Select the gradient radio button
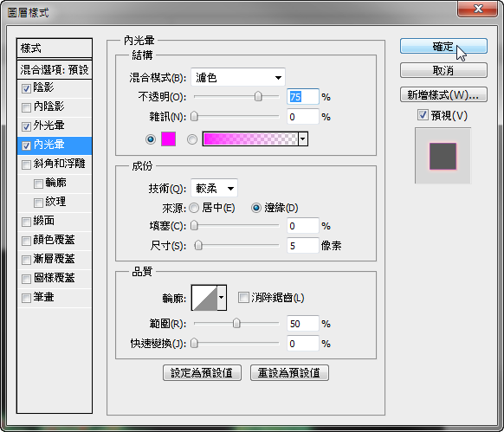 click(x=192, y=139)
